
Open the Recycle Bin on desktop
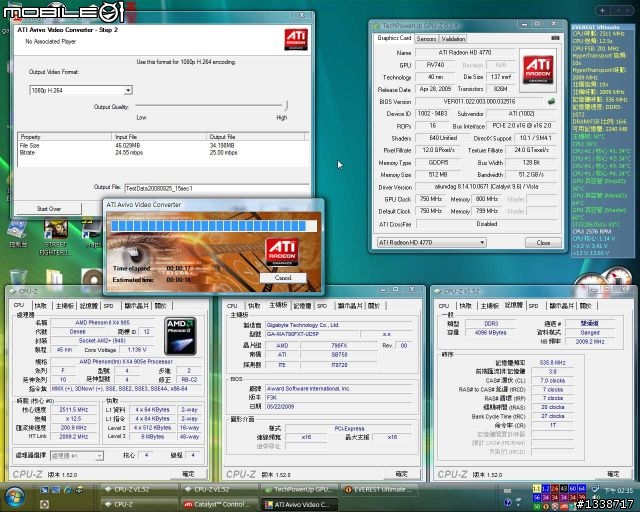[18, 277]
